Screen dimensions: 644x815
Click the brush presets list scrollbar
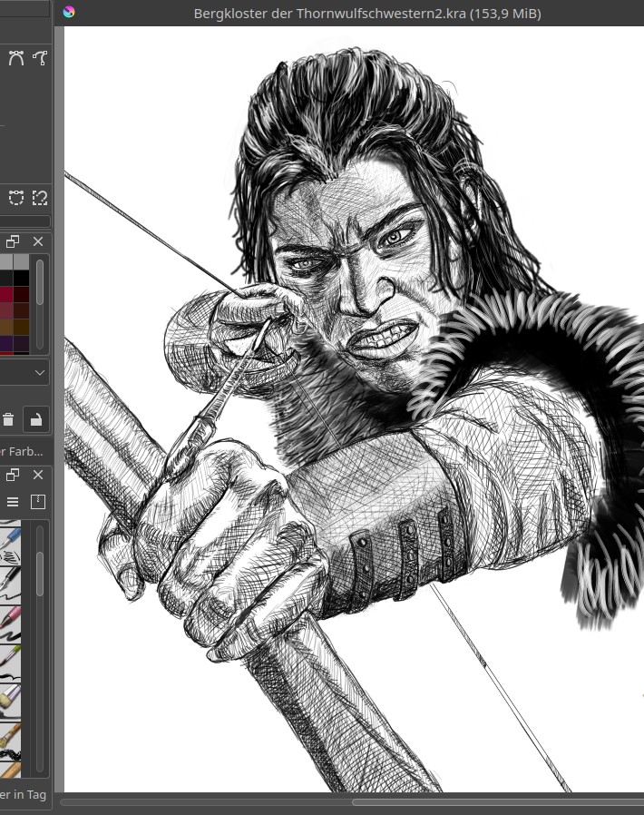pos(40,574)
